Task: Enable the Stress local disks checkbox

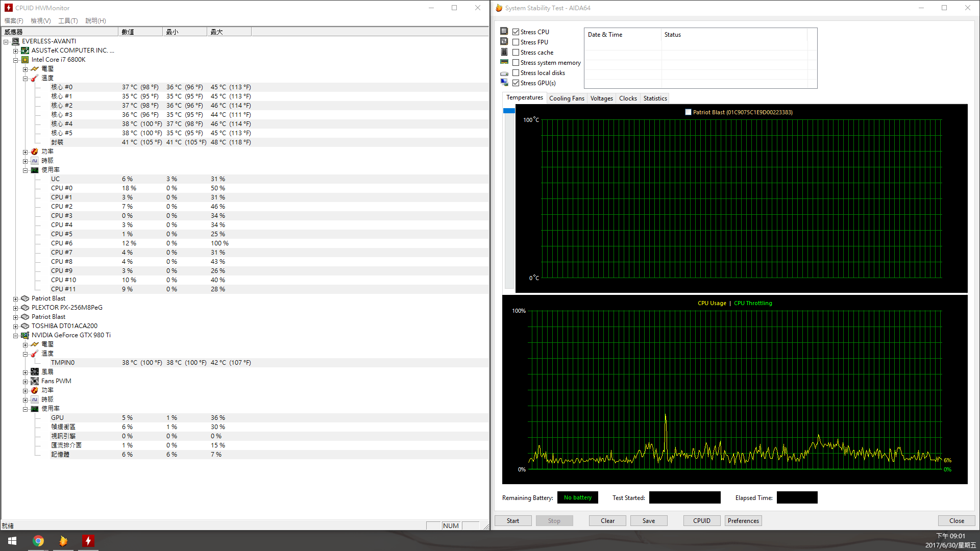Action: pos(516,72)
